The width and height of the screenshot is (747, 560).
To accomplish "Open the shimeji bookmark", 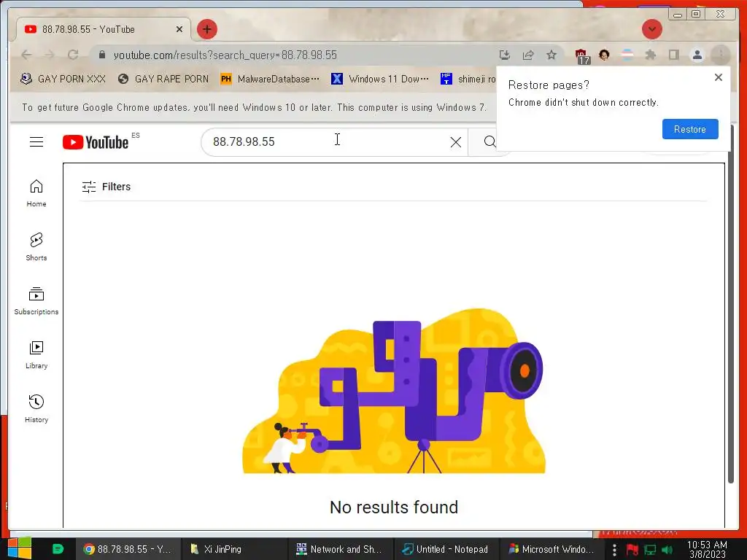I will 468,79.
